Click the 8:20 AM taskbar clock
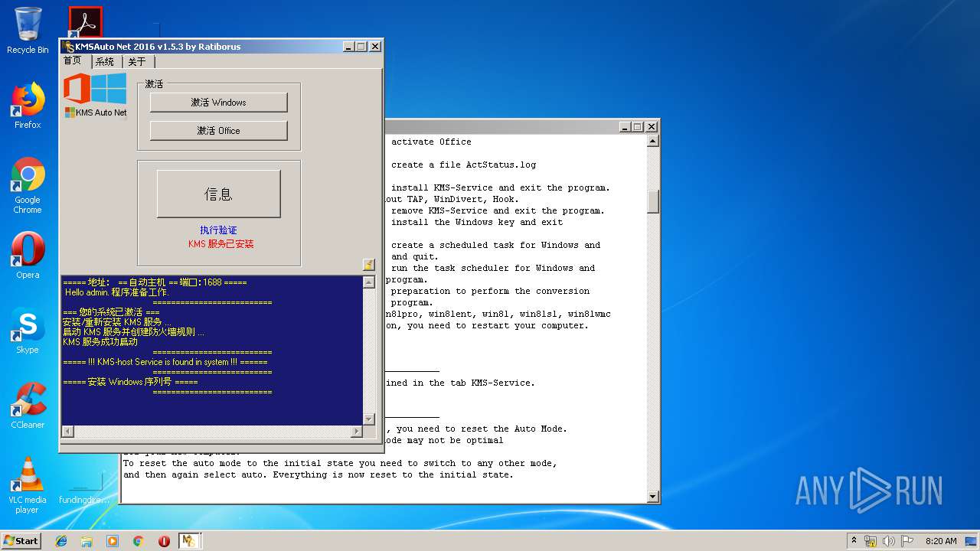The width and height of the screenshot is (980, 551). (x=941, y=541)
